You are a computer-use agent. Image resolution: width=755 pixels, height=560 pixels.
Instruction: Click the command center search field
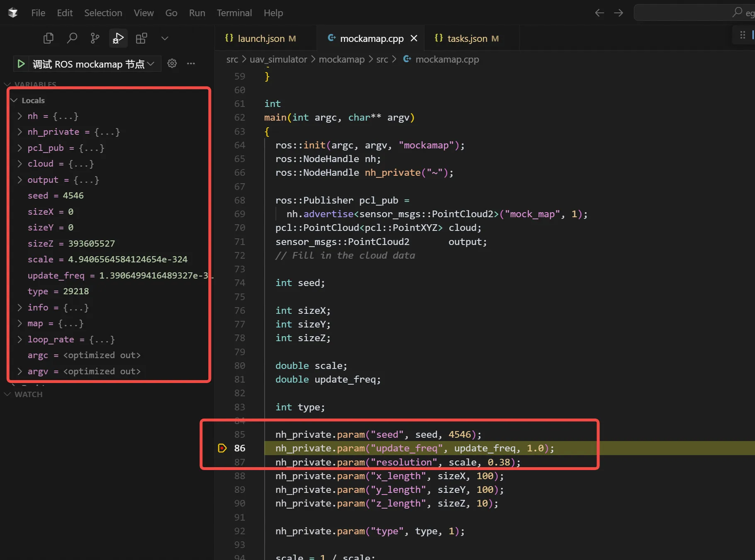[694, 13]
